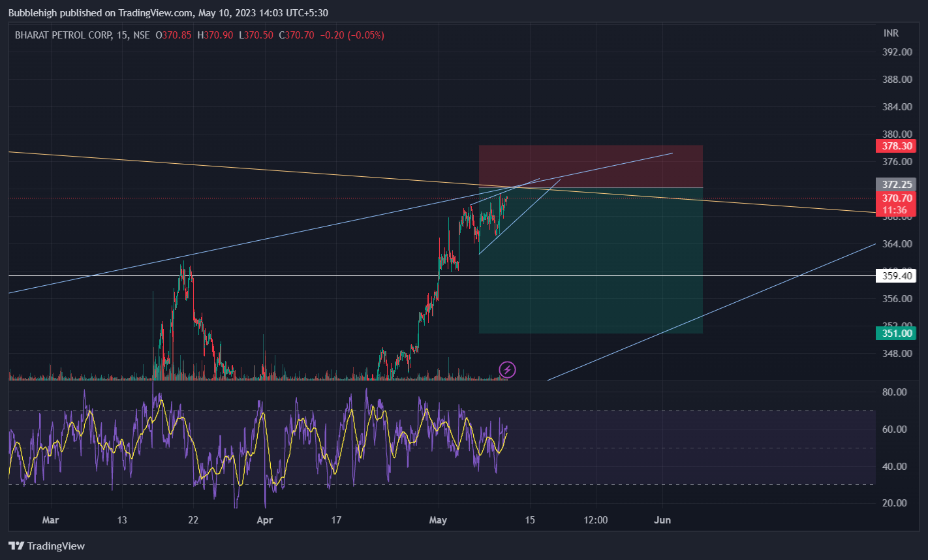Click the 351.00 target price label
Viewport: 928px width, 560px height.
(896, 334)
